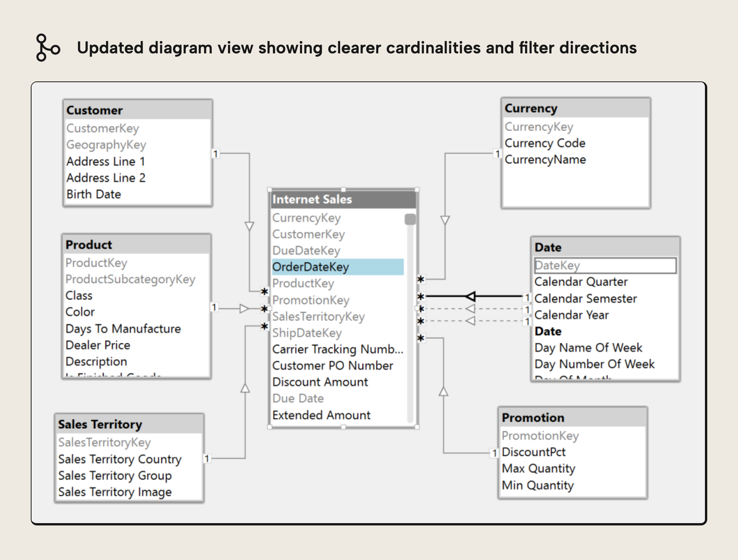The height and width of the screenshot is (560, 738).
Task: Click the highlighted OrderDateKey field
Action: click(x=338, y=267)
